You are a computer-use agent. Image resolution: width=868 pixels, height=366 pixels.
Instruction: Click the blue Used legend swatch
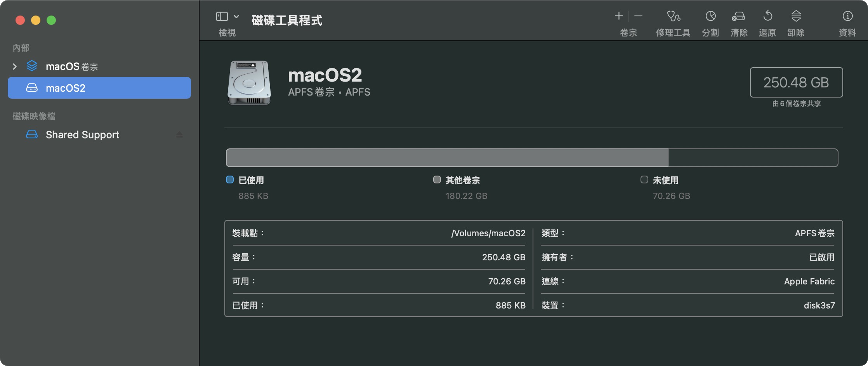[x=230, y=180]
